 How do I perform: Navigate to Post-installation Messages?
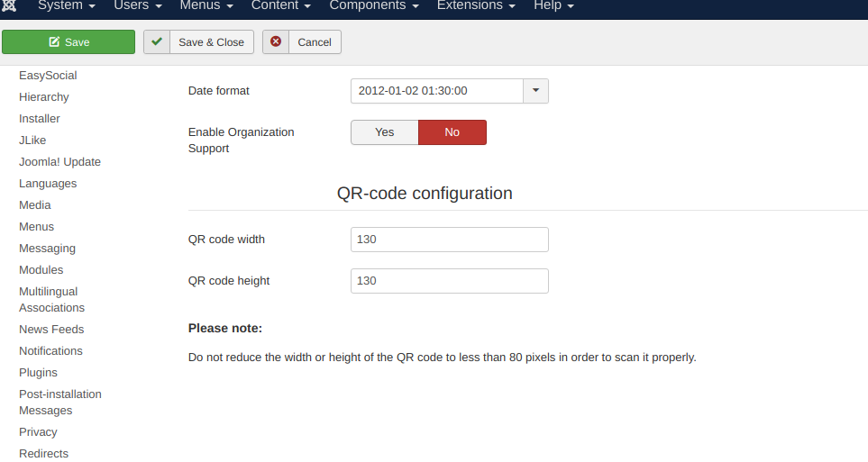point(59,403)
